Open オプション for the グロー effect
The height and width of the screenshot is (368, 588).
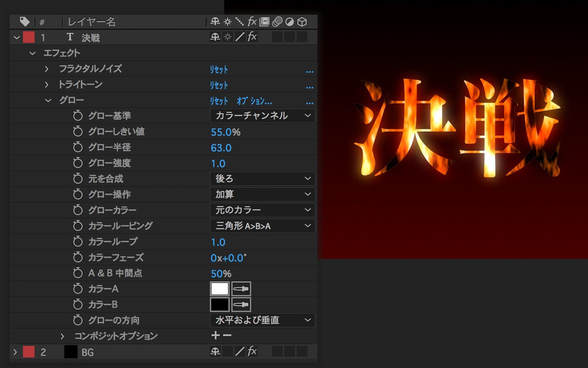pos(254,101)
